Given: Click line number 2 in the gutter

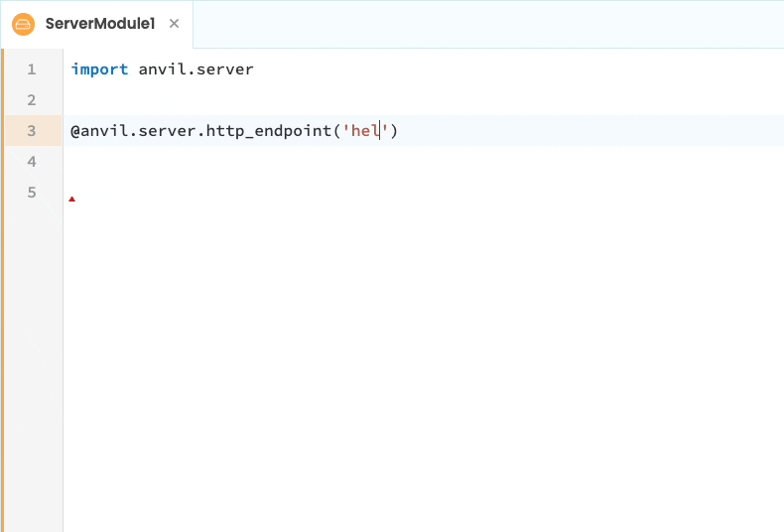Looking at the screenshot, I should pos(32,100).
